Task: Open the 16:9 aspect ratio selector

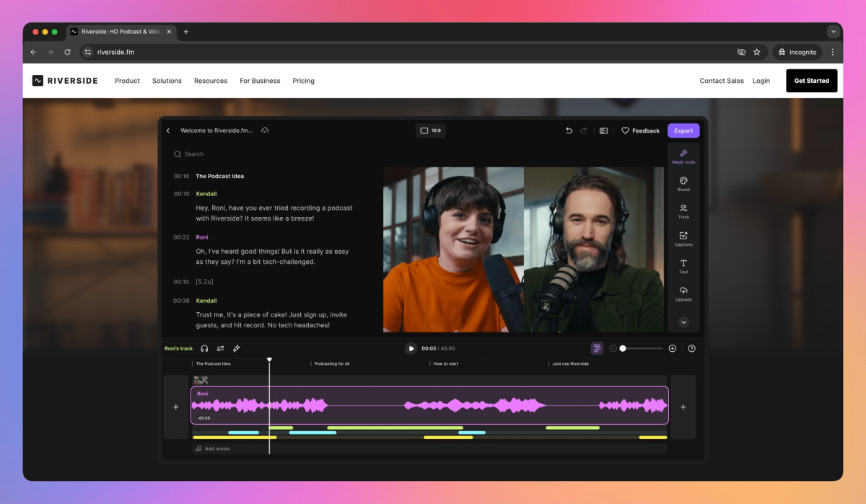Action: click(431, 131)
